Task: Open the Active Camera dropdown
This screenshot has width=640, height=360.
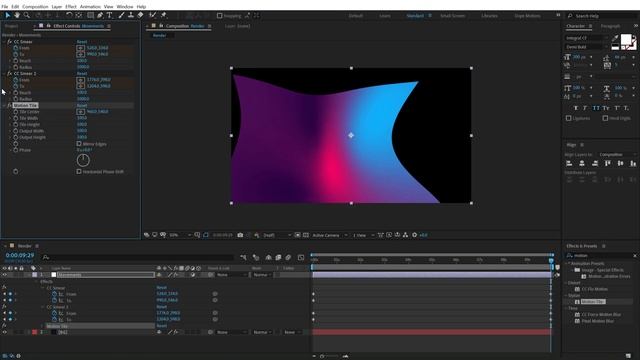Action: [329, 235]
